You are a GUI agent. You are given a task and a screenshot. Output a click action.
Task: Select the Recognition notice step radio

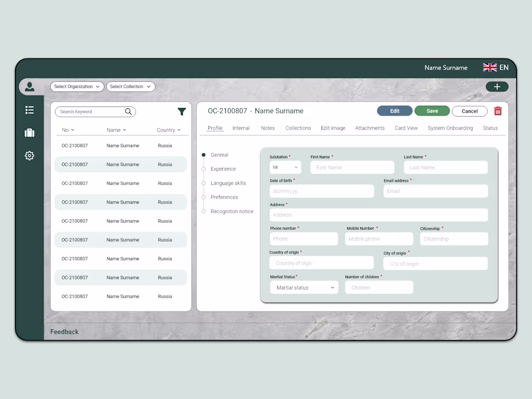pos(204,211)
